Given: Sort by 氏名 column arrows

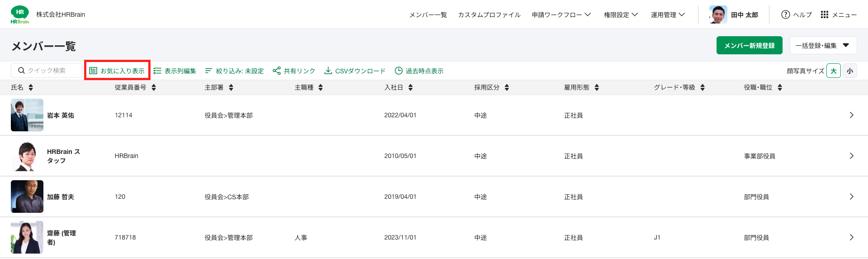Looking at the screenshot, I should pyautogui.click(x=31, y=87).
